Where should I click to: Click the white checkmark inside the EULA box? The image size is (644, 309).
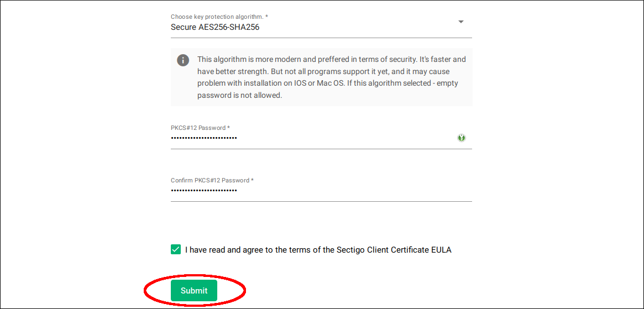point(176,249)
